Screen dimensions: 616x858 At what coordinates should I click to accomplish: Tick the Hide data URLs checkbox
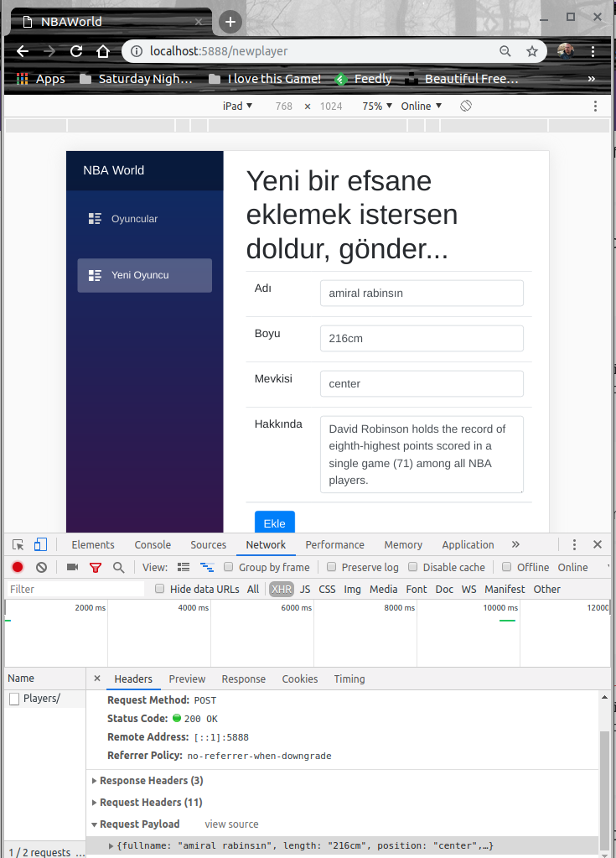(x=160, y=589)
